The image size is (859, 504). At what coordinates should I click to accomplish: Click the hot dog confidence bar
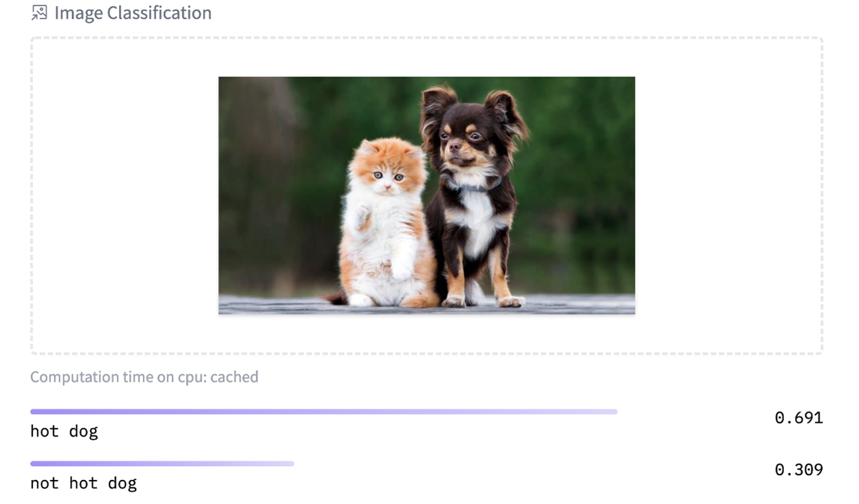324,412
